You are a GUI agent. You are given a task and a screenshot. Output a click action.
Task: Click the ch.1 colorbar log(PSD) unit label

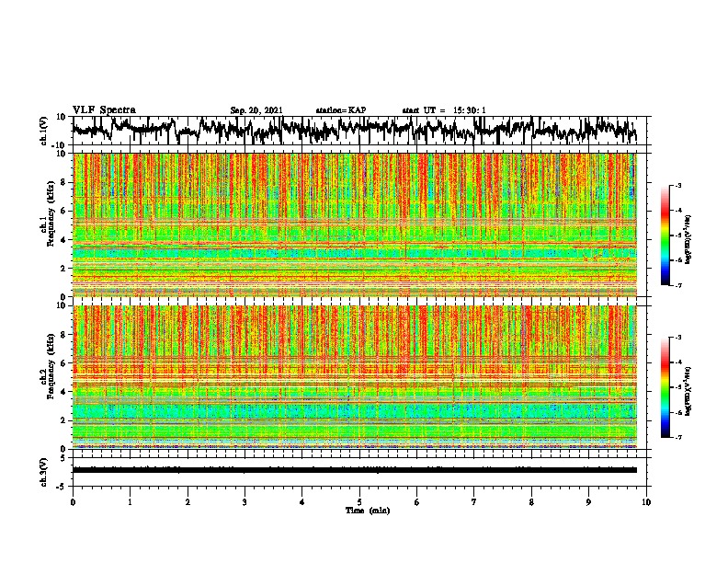tap(688, 239)
